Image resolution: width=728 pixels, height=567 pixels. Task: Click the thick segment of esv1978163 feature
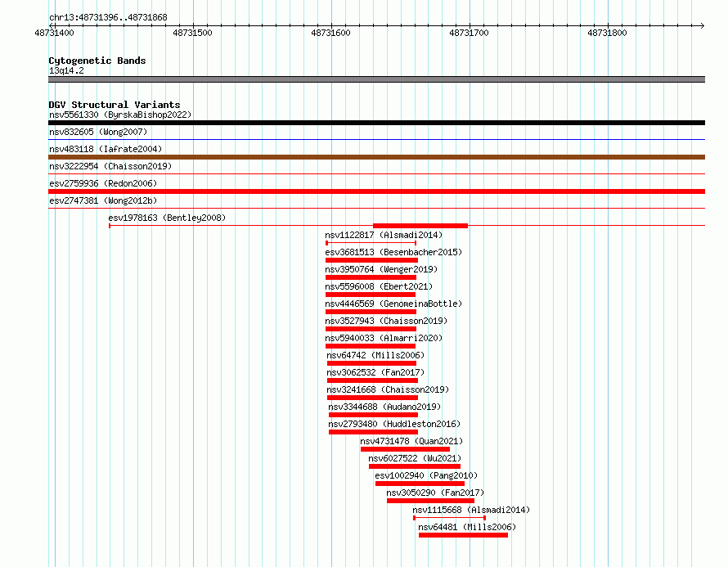tap(420, 226)
